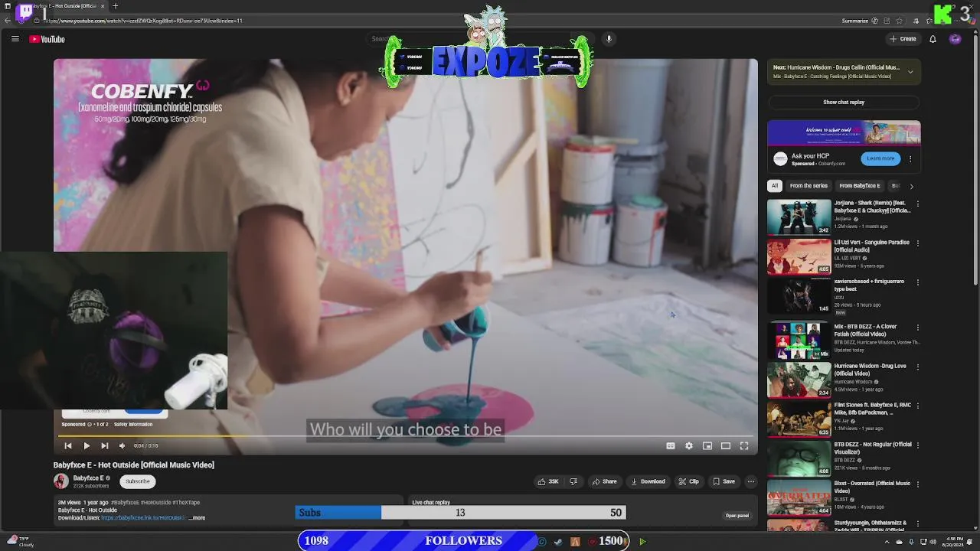This screenshot has height=551, width=980.
Task: Open options for Ask your HCP ad
Action: point(910,159)
